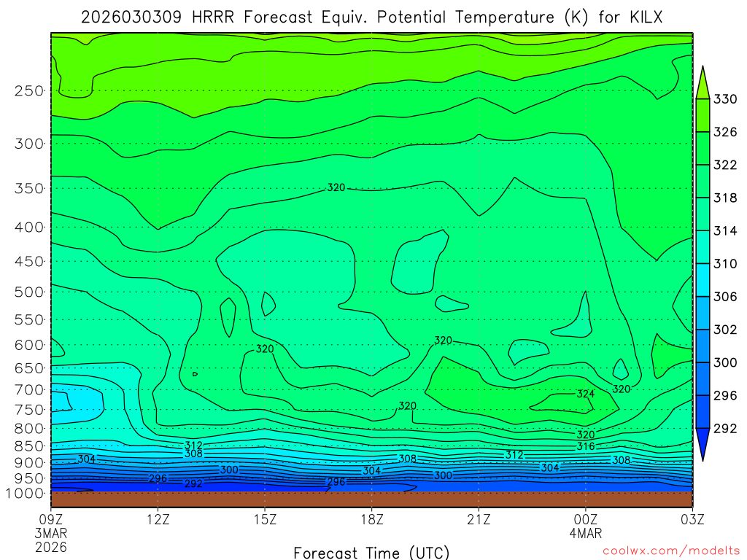Click the 318 colorbar value label
The height and width of the screenshot is (560, 747).
point(725,198)
